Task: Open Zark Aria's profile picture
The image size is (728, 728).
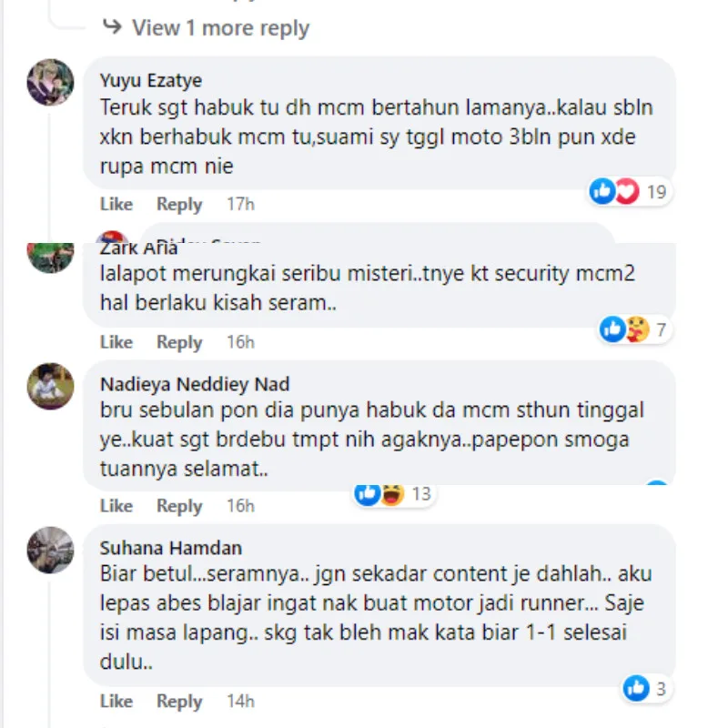Action: click(x=51, y=256)
